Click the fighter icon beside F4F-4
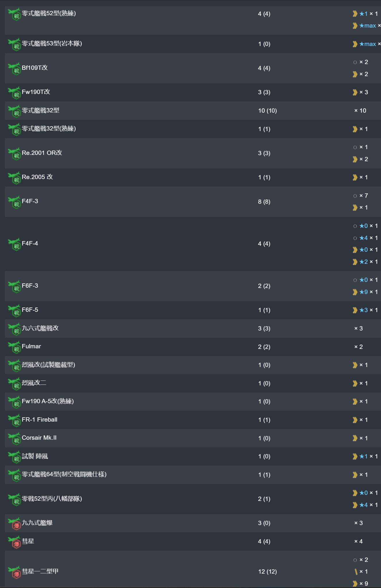 coord(14,245)
